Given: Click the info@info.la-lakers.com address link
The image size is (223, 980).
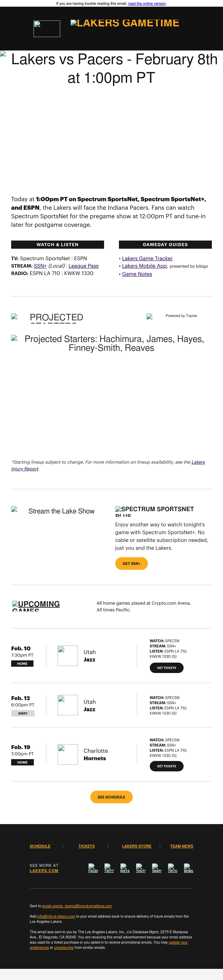Looking at the screenshot, I should pos(56,917).
